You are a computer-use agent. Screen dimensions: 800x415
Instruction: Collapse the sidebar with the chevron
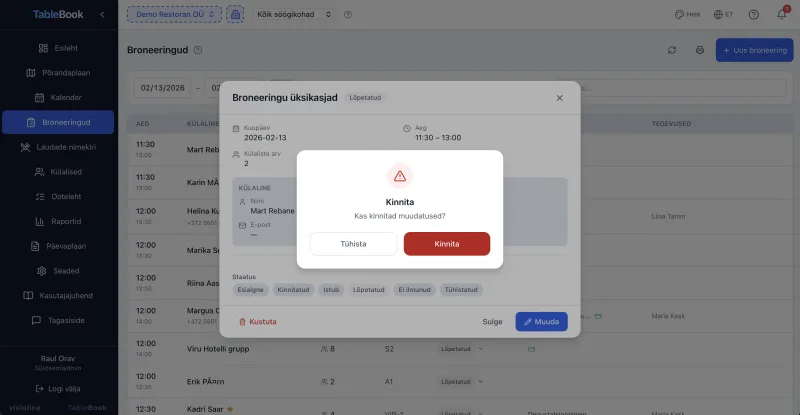pyautogui.click(x=101, y=15)
